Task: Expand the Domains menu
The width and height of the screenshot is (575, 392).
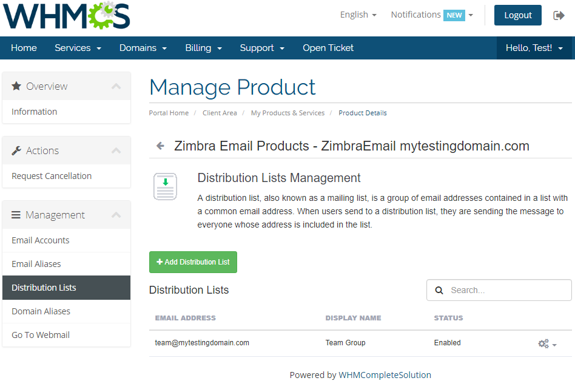Action: (x=143, y=48)
